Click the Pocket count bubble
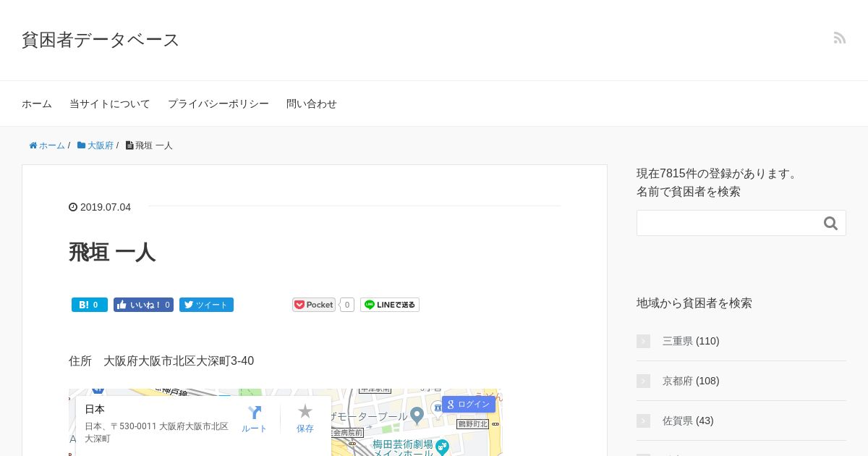 pos(347,305)
